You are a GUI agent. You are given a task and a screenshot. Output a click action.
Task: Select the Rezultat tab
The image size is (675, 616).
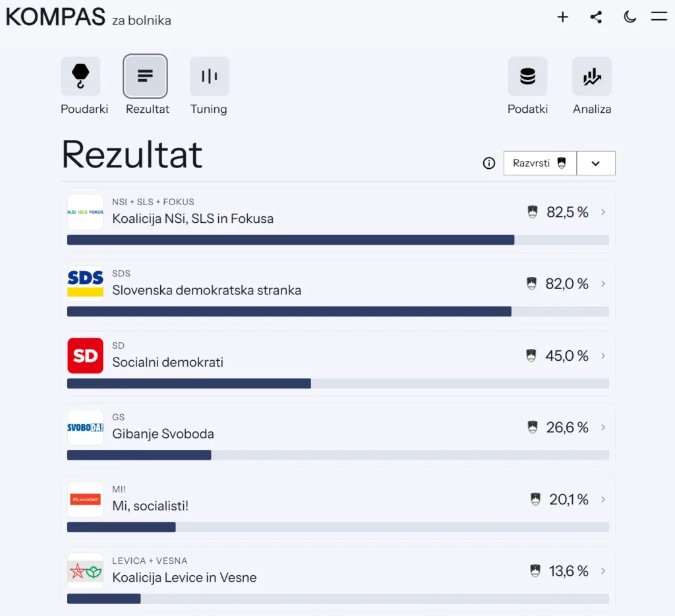tap(146, 77)
